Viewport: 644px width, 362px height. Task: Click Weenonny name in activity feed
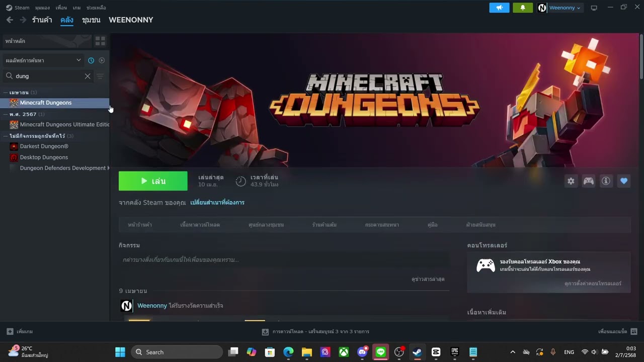(x=152, y=306)
